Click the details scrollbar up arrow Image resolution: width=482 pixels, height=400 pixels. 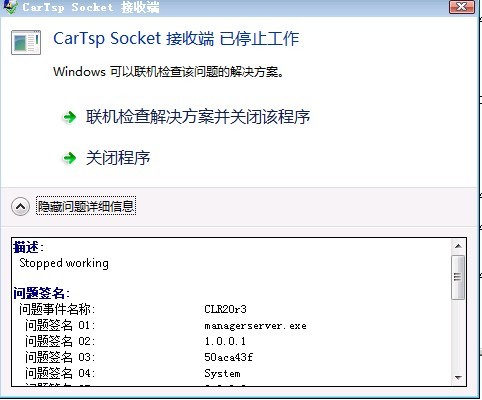[458, 246]
